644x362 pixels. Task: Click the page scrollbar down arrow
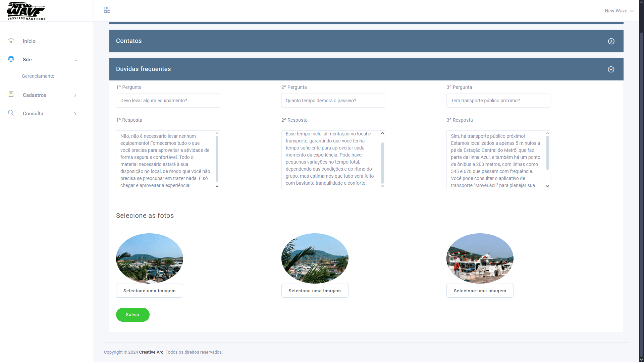pos(641,360)
